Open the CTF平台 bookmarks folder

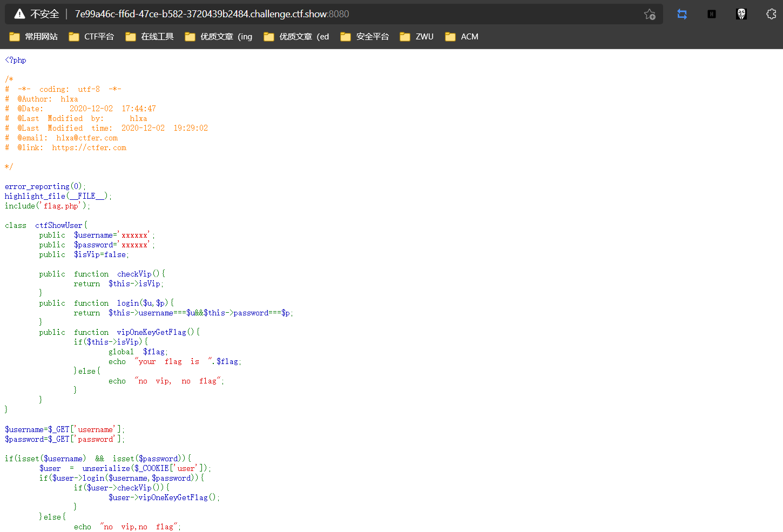[x=91, y=37]
